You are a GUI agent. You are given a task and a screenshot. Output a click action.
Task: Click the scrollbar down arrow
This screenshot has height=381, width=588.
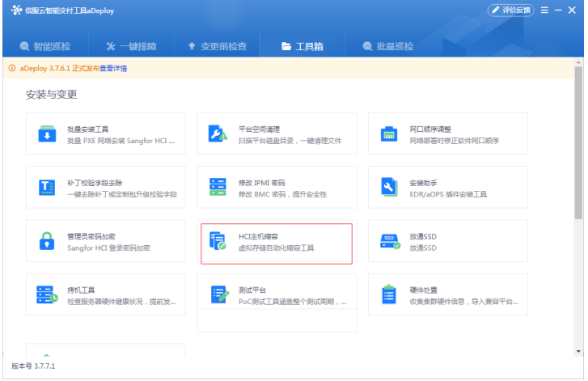(578, 351)
